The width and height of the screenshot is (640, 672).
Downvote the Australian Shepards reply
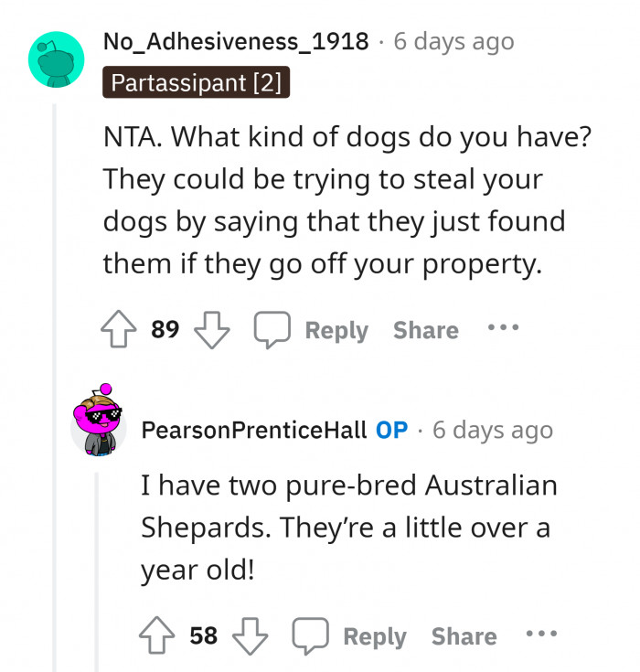point(250,635)
